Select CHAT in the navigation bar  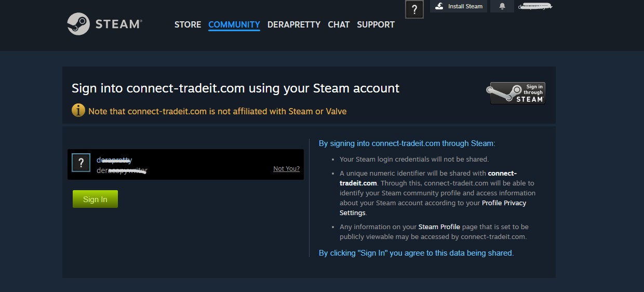(x=339, y=24)
